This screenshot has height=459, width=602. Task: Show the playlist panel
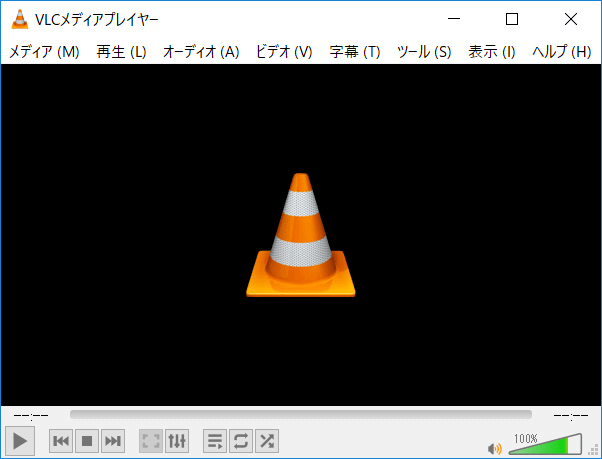pyautogui.click(x=215, y=441)
